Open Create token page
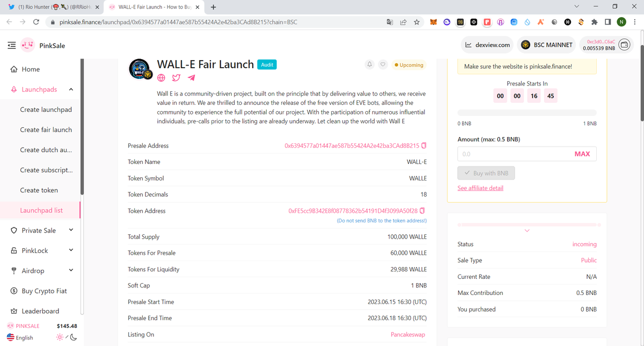644x346 pixels. (39, 190)
